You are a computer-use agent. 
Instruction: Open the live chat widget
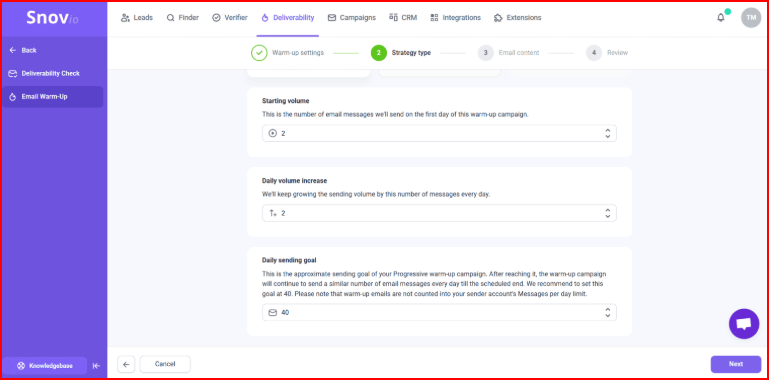[x=744, y=324]
